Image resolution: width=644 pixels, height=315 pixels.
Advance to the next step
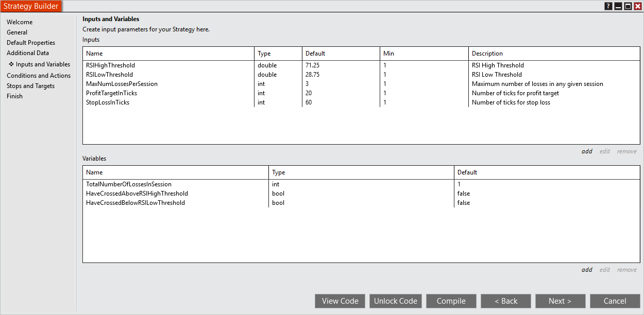coord(560,301)
